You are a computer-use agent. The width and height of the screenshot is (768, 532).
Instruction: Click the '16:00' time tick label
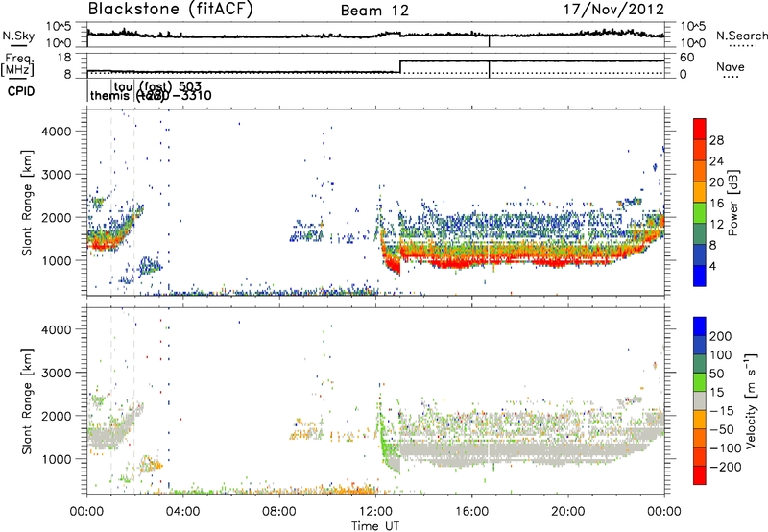[x=471, y=512]
